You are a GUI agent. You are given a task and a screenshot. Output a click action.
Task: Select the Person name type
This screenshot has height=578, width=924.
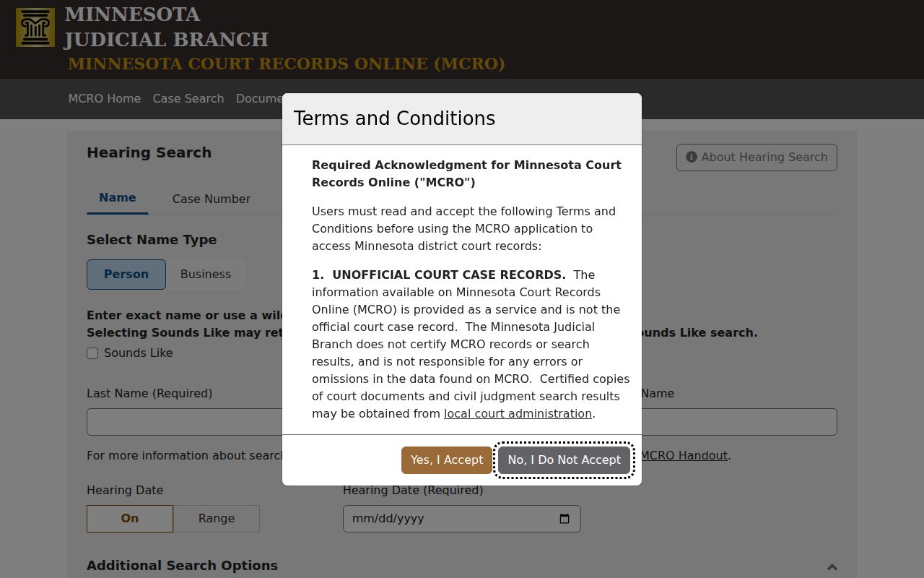click(126, 275)
